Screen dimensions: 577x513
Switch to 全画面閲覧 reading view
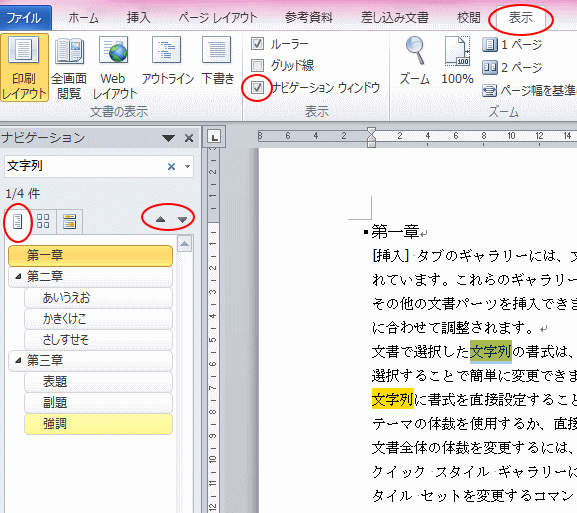(x=69, y=68)
